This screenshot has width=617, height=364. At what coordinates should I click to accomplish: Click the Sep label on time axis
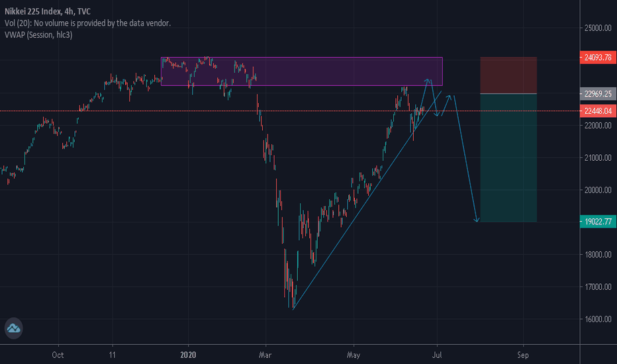click(x=523, y=355)
